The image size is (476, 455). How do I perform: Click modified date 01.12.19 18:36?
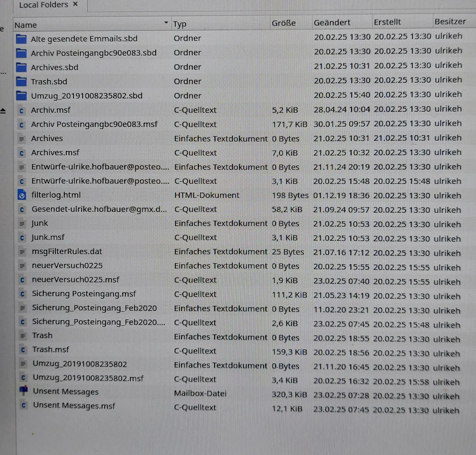(x=341, y=196)
